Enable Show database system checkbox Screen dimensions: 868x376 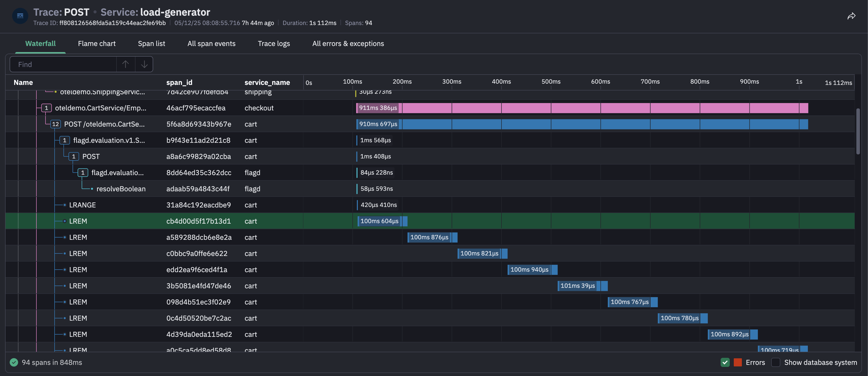[x=775, y=362]
